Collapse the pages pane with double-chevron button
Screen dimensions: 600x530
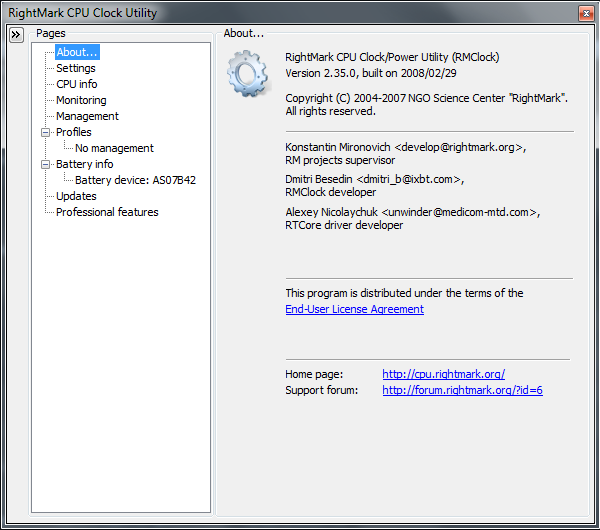pyautogui.click(x=16, y=35)
